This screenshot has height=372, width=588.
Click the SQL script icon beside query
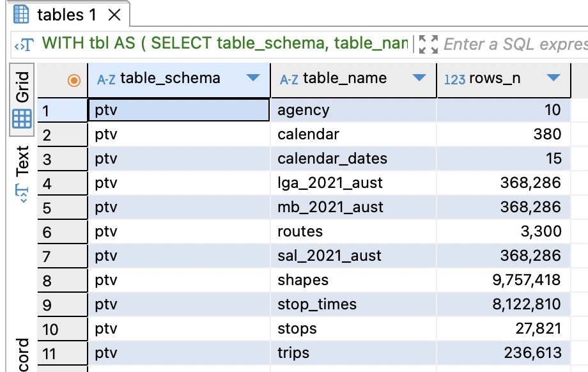point(24,45)
